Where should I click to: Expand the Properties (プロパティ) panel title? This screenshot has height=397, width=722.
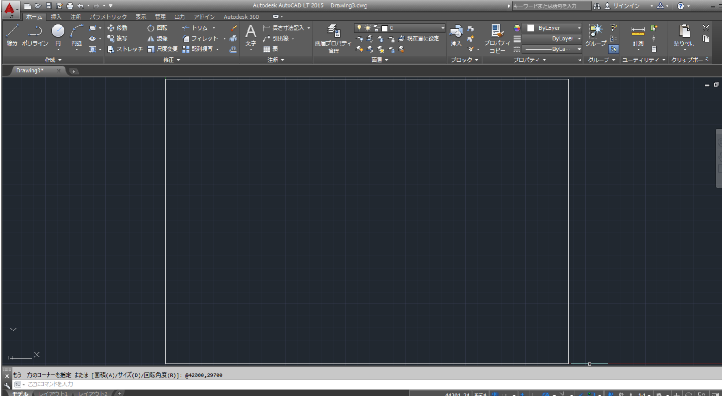(x=530, y=60)
